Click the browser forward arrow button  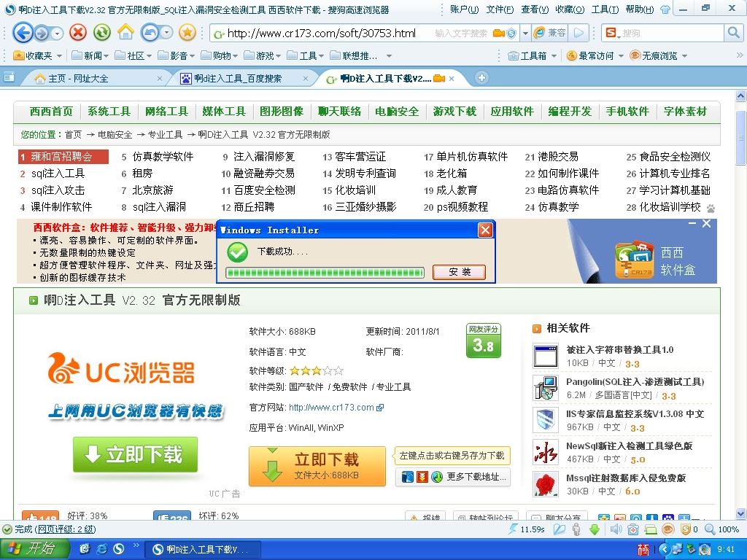click(x=42, y=34)
